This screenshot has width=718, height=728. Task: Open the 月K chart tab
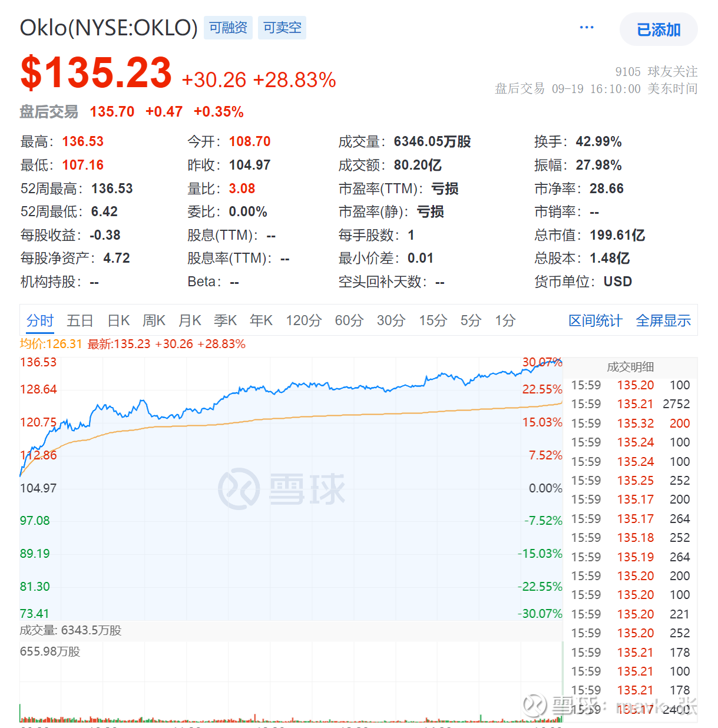point(190,320)
